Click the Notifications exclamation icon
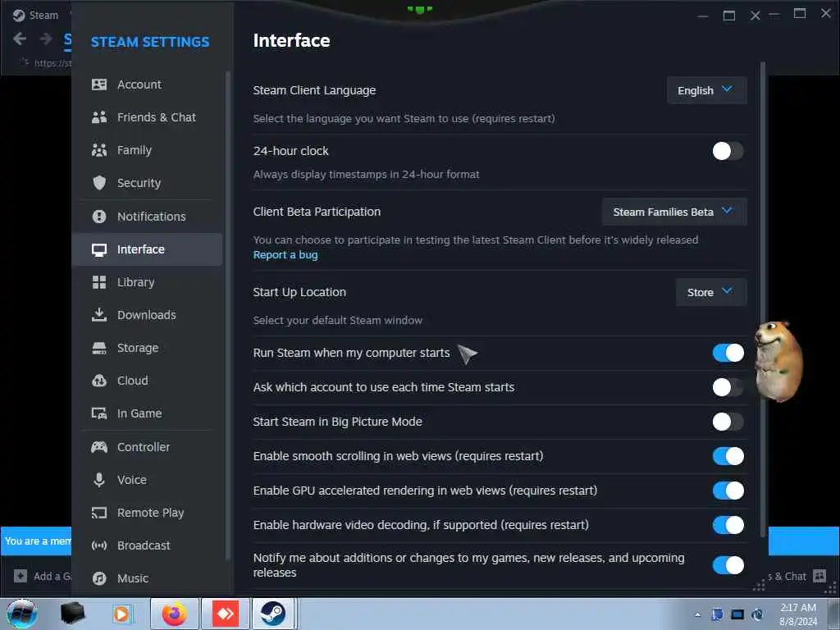 click(99, 217)
